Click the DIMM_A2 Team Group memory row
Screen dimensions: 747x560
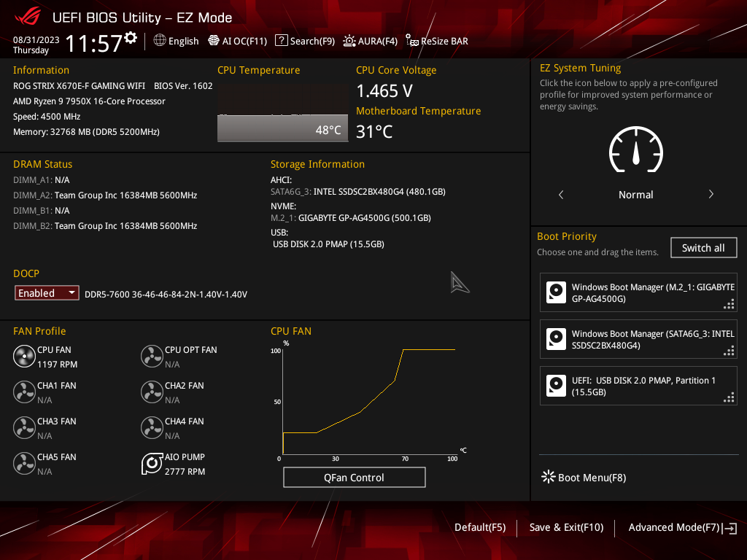click(x=105, y=195)
